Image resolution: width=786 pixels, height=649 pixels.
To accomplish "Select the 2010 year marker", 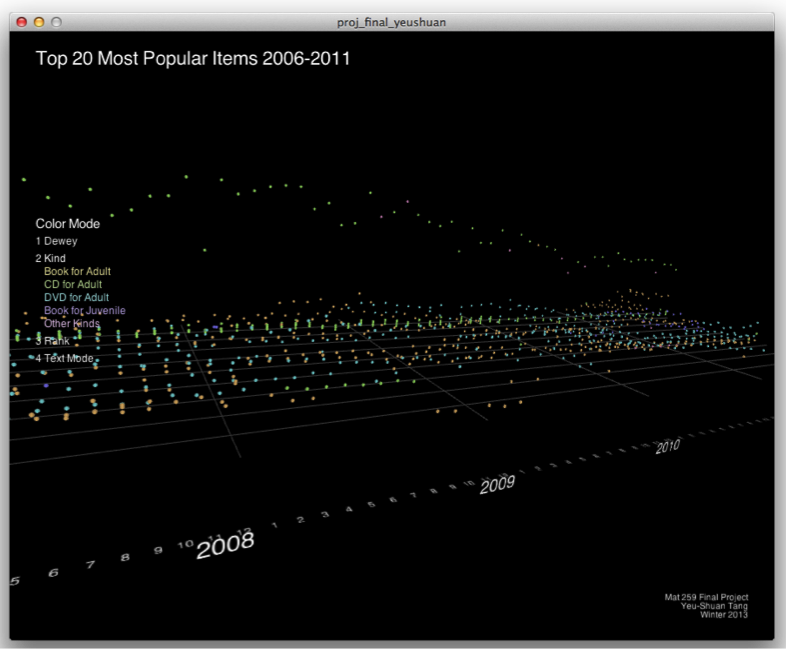I will click(668, 447).
